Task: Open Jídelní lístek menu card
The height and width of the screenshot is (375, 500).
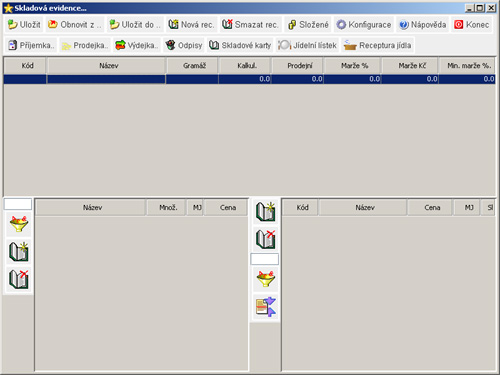Action: click(307, 45)
